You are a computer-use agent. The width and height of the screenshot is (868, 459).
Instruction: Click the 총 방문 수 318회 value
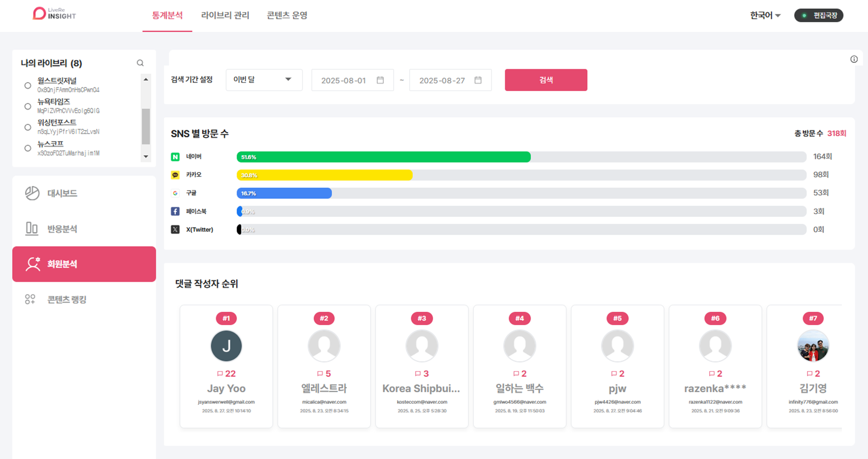(x=836, y=133)
